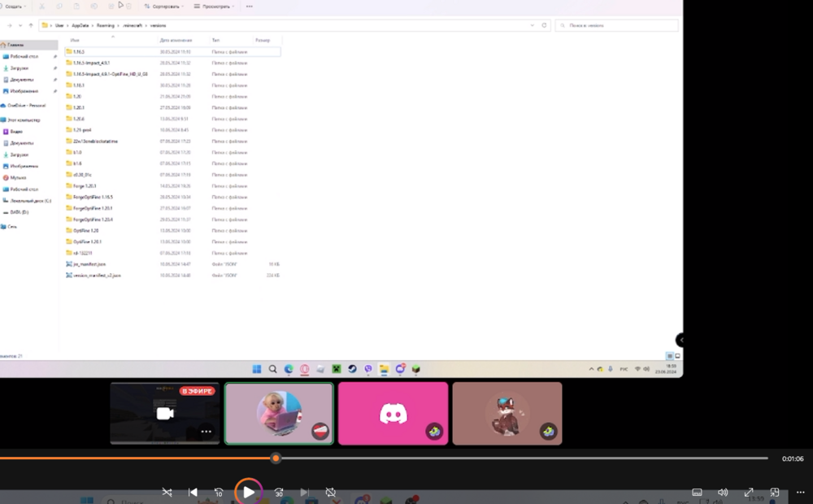The height and width of the screenshot is (504, 813).
Task: Skip back 10 seconds
Action: 219,492
